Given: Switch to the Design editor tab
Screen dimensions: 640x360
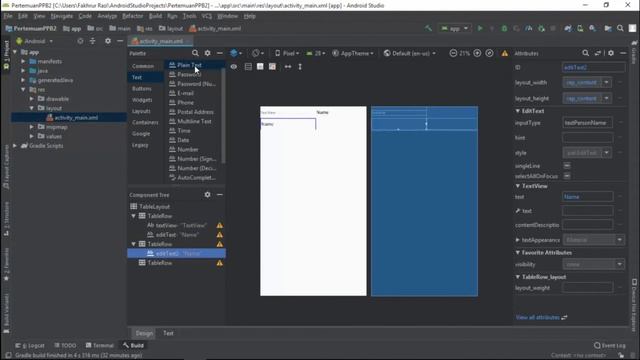Looking at the screenshot, I should point(144,333).
